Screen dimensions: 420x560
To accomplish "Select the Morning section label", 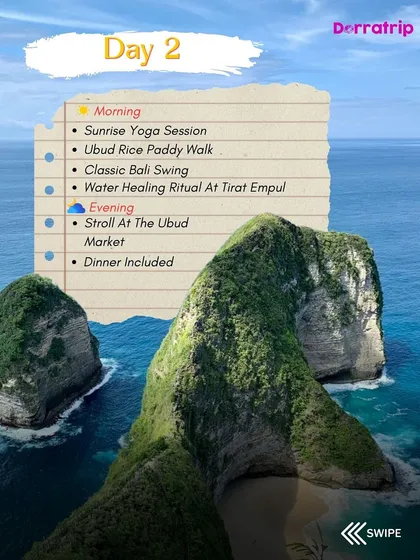I will coord(118,111).
